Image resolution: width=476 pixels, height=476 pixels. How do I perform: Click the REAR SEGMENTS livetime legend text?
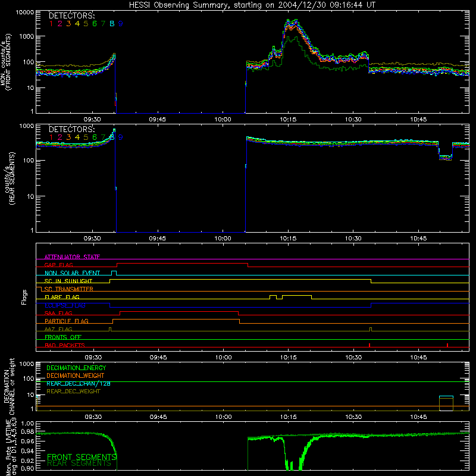pyautogui.click(x=79, y=464)
